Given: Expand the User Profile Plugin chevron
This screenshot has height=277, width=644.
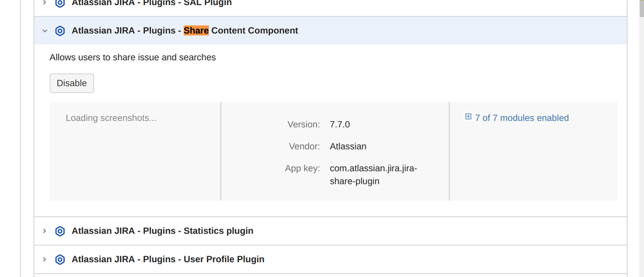Looking at the screenshot, I should (x=44, y=259).
